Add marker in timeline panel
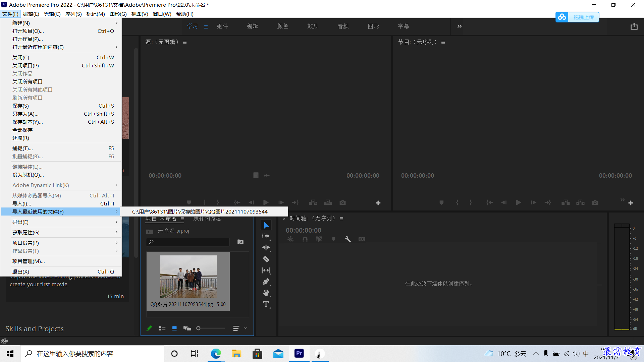The width and height of the screenshot is (644, 362). 333,239
